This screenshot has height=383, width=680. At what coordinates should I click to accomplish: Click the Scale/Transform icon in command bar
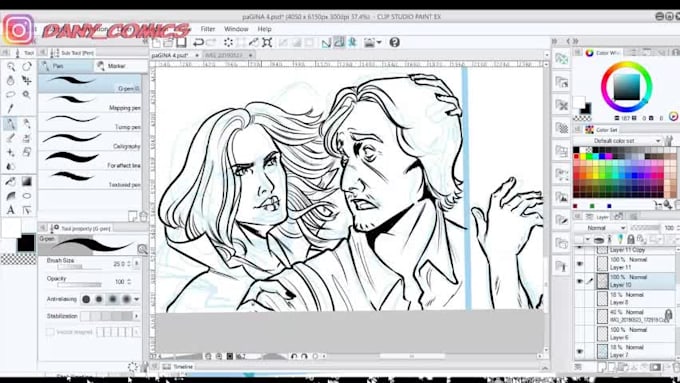click(267, 42)
